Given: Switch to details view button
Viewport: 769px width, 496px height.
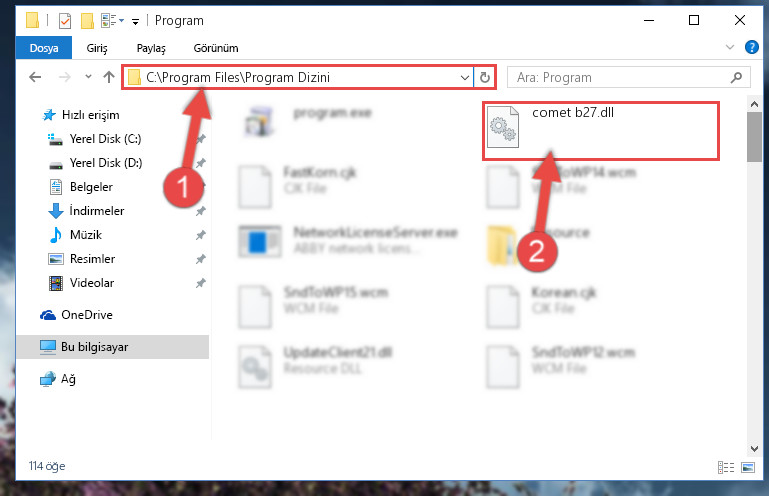Looking at the screenshot, I should [726, 467].
